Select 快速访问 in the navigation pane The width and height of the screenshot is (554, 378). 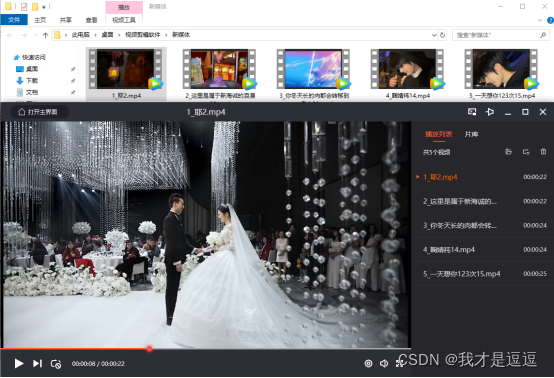(34, 57)
